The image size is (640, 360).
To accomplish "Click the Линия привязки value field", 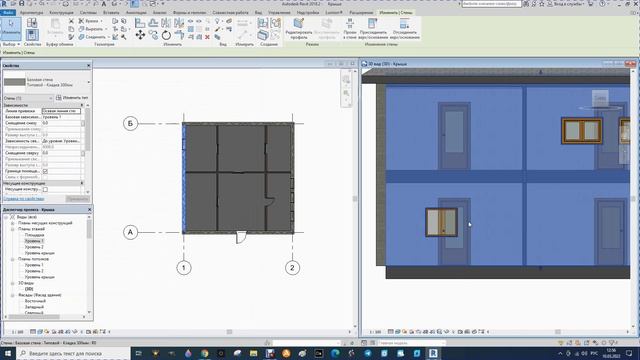I will [61, 111].
